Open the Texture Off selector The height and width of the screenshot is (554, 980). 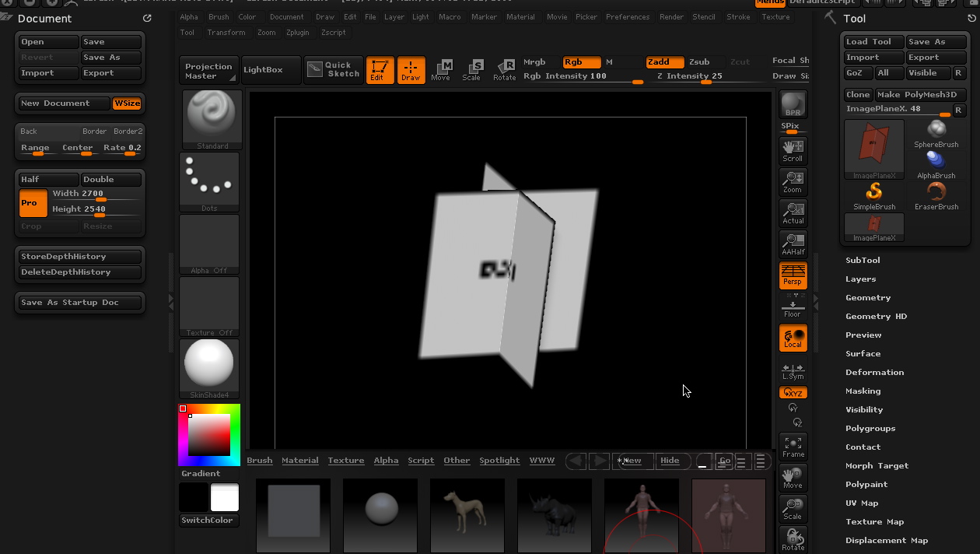[209, 307]
